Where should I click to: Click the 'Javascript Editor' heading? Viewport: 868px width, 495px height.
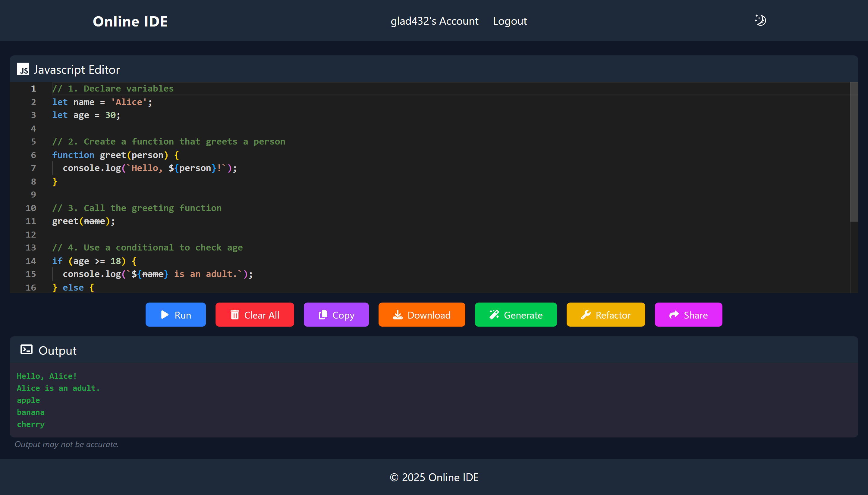(x=77, y=70)
